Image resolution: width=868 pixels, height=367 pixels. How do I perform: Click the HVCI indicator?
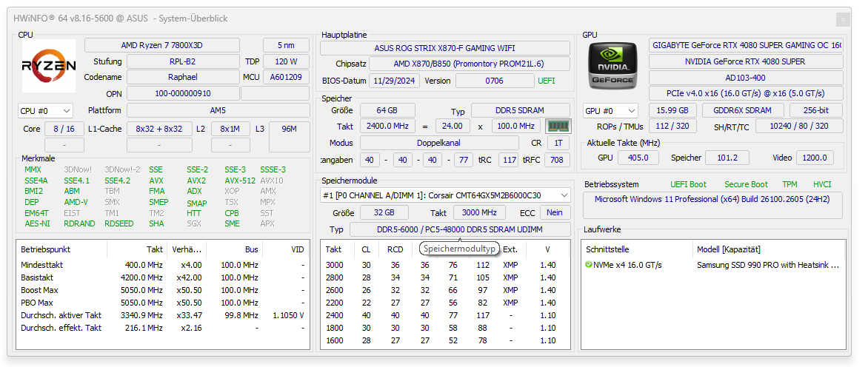click(x=822, y=184)
